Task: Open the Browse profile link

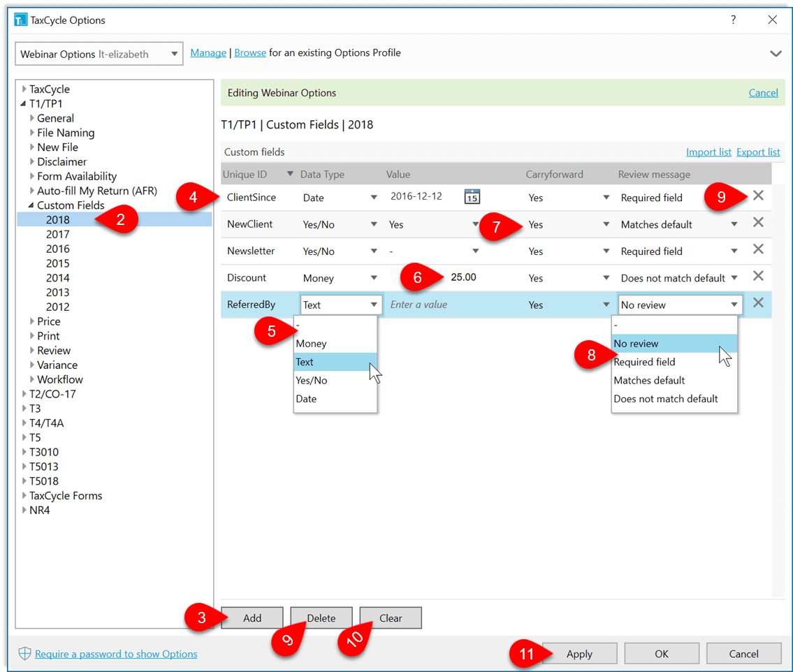Action: pyautogui.click(x=250, y=52)
